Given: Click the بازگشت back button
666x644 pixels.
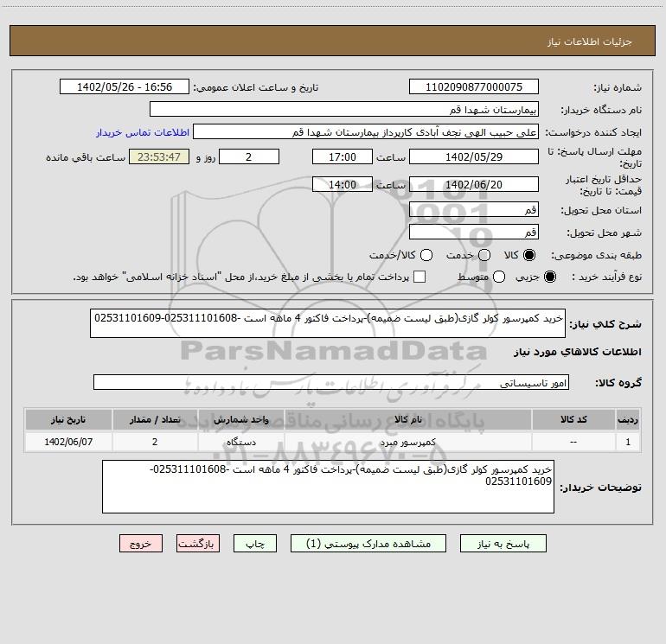Looking at the screenshot, I should tap(198, 544).
